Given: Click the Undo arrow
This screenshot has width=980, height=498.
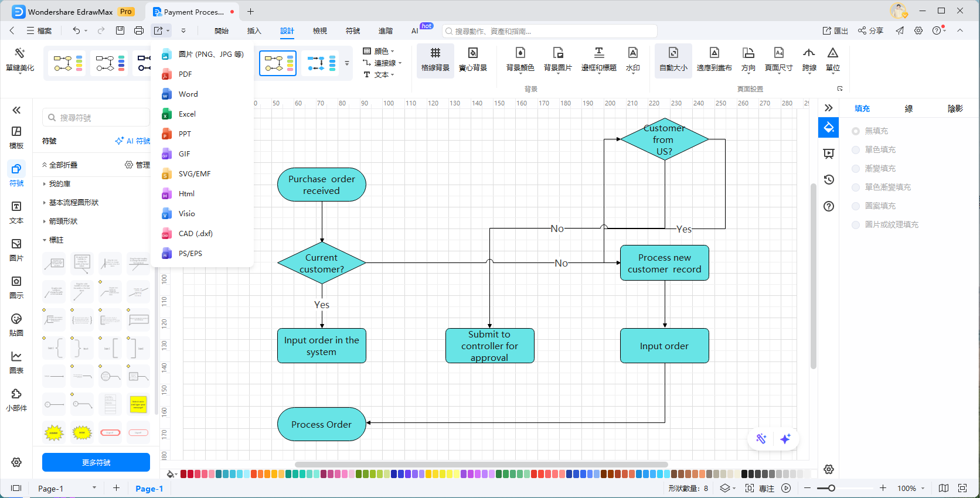Looking at the screenshot, I should [x=76, y=30].
